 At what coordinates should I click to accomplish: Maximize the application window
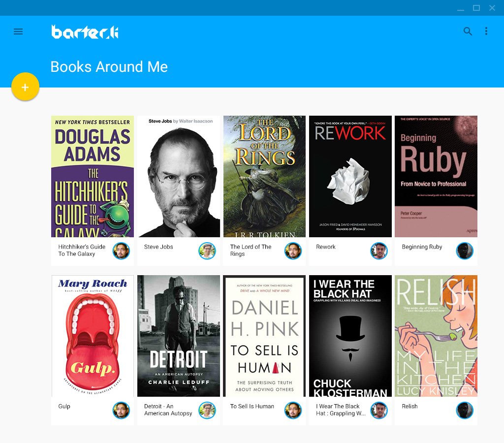pos(476,8)
